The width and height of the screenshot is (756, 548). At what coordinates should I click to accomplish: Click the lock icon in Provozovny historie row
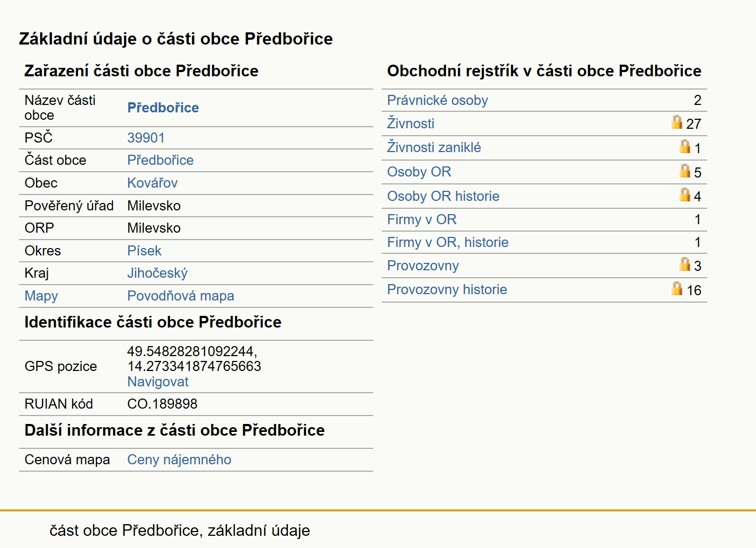677,288
